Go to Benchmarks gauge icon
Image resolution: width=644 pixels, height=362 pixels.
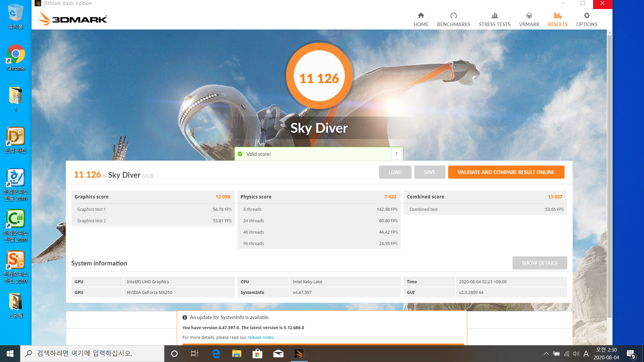453,16
